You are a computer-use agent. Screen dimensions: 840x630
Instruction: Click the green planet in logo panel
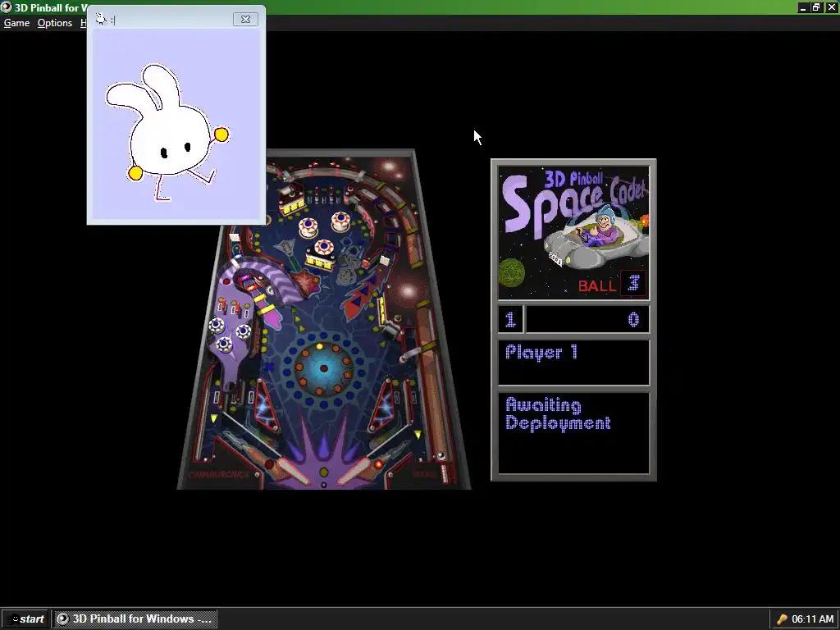(513, 273)
